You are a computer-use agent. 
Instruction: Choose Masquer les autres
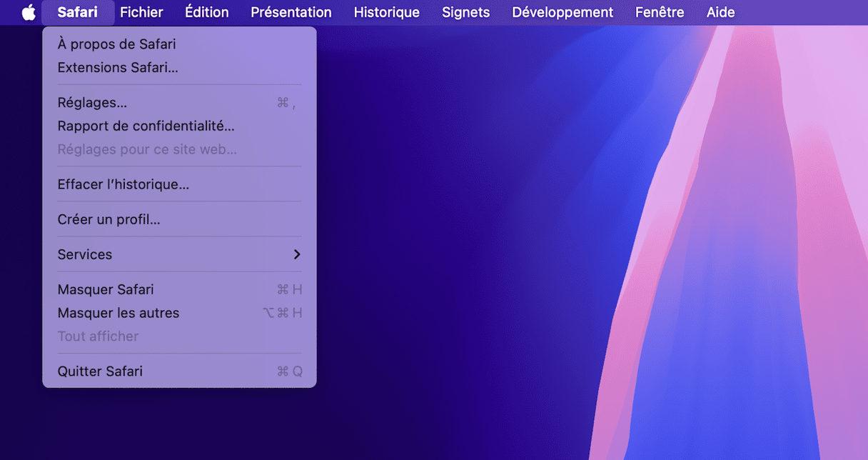[118, 313]
